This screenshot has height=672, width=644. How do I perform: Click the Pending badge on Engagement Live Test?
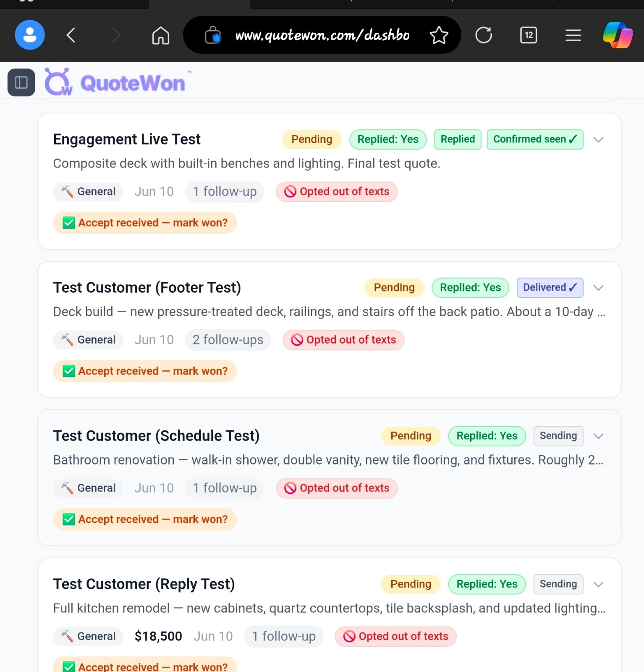(312, 139)
